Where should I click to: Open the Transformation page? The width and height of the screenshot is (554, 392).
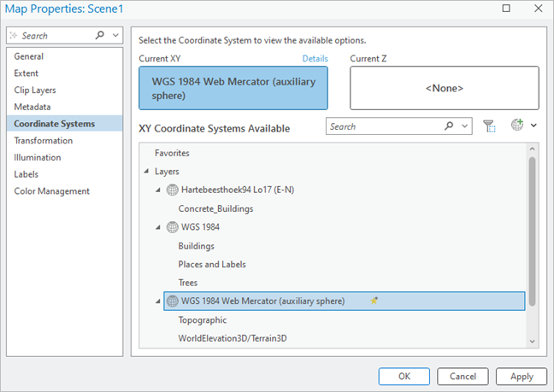(x=44, y=141)
